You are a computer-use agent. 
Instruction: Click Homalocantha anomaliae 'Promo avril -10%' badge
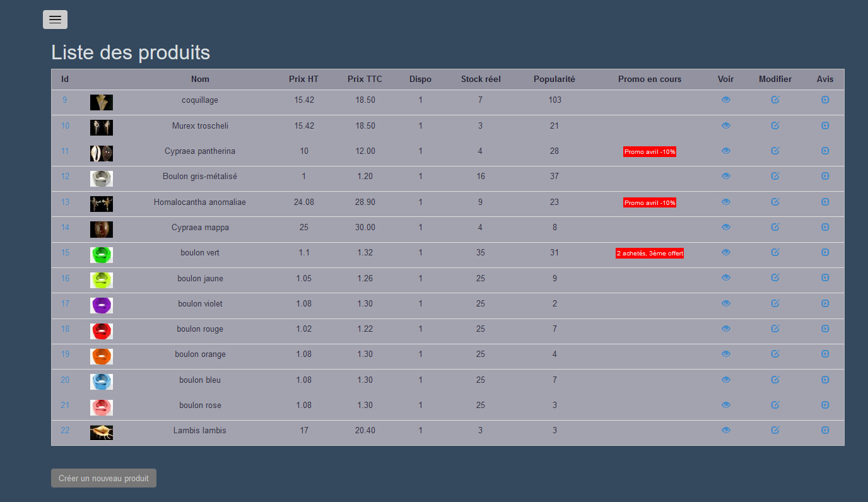coord(650,202)
